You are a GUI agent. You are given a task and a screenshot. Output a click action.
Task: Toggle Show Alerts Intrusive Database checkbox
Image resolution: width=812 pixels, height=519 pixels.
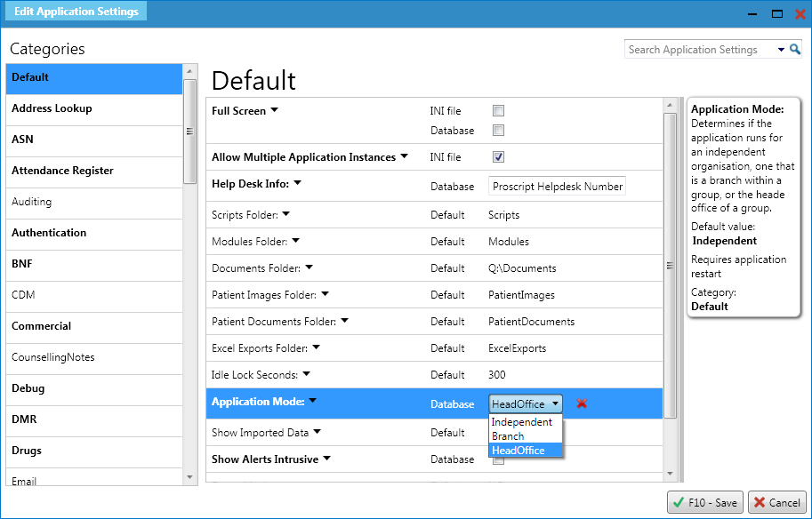(498, 460)
